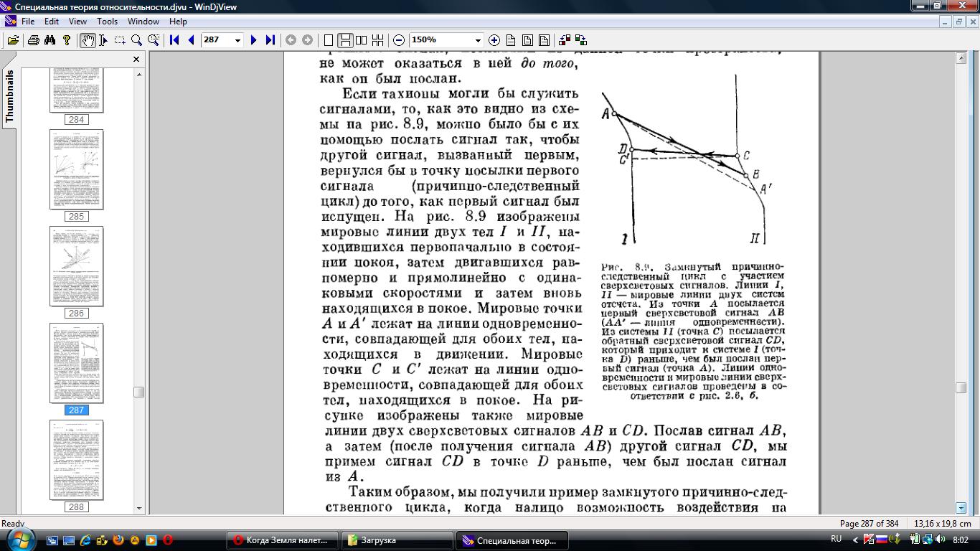Open the Tools menu
The image size is (980, 551).
tap(107, 22)
